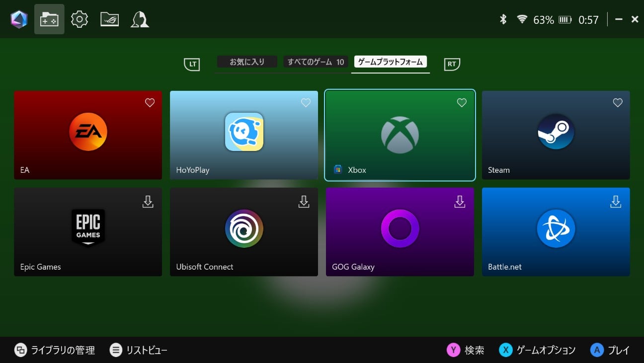
Task: Click the Bluetooth status icon
Action: tap(503, 19)
